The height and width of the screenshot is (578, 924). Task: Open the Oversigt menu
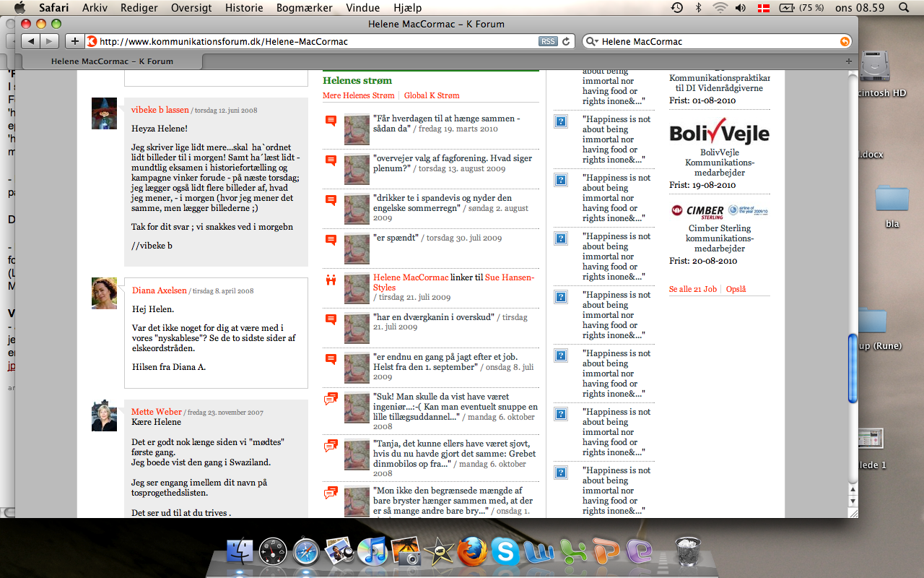[x=191, y=8]
